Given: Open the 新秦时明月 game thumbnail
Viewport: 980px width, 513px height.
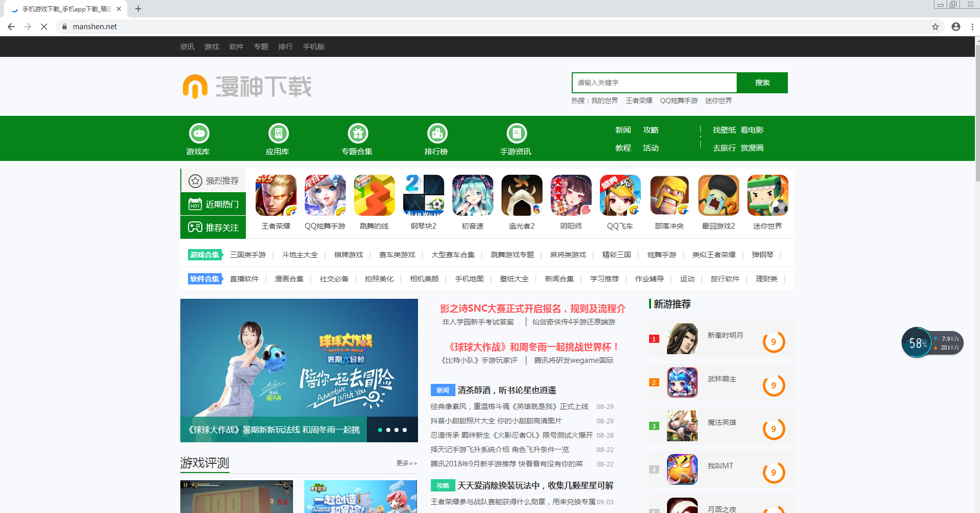Looking at the screenshot, I should [682, 339].
